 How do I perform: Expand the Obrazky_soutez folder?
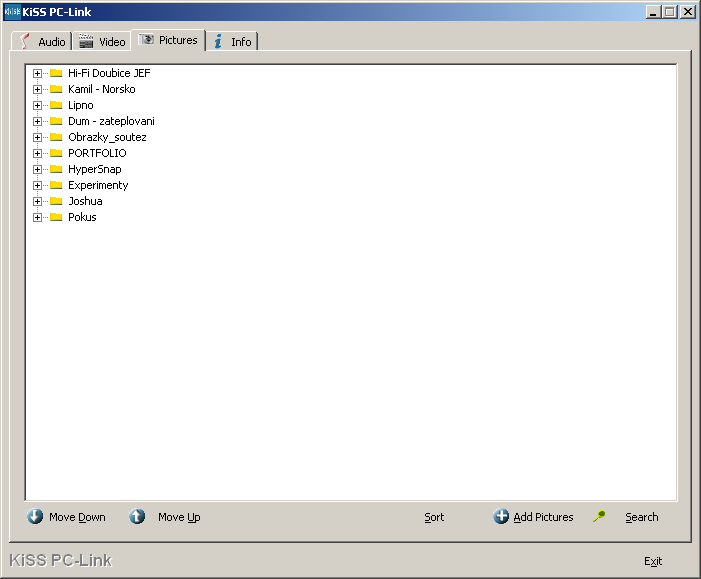[x=38, y=137]
